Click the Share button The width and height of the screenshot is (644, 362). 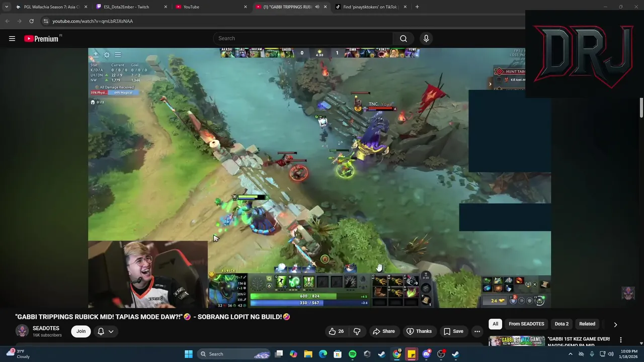click(x=383, y=331)
